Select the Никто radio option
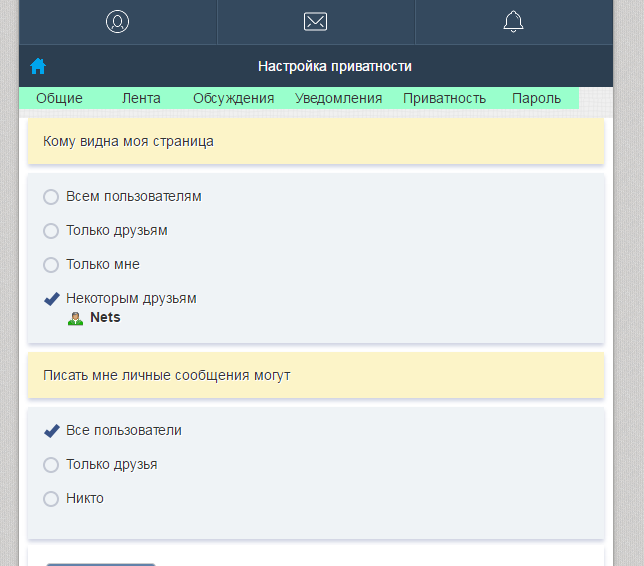The image size is (644, 566). (x=51, y=499)
